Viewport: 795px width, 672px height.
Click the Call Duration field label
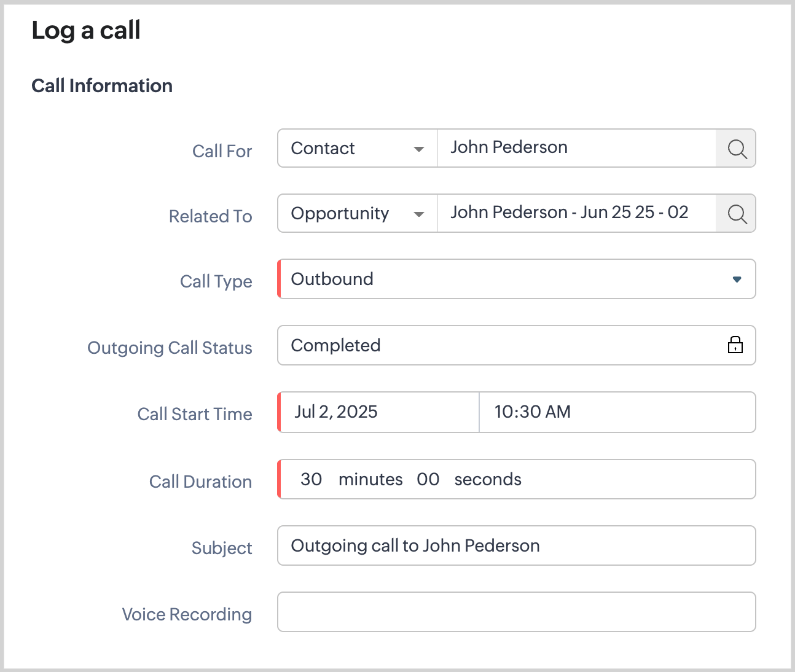click(x=200, y=482)
